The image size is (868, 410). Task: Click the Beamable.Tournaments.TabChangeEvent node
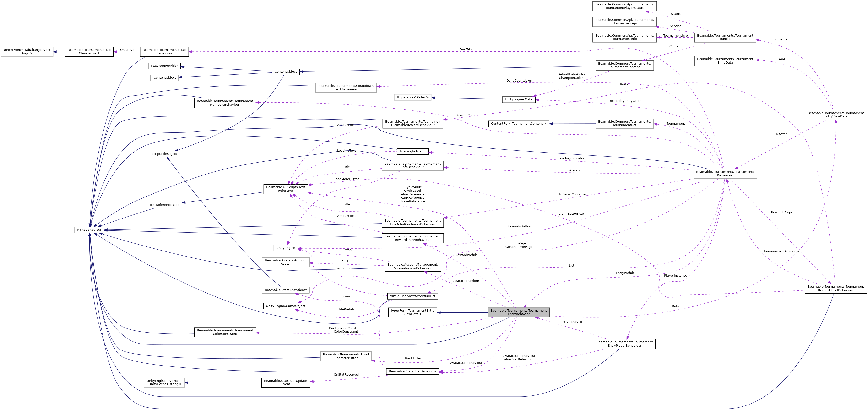click(x=89, y=52)
